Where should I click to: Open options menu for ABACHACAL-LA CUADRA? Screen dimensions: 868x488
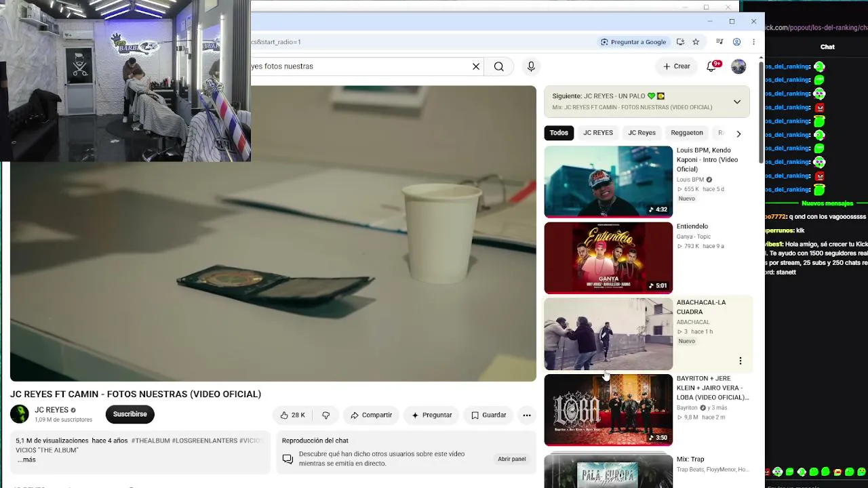coord(741,361)
